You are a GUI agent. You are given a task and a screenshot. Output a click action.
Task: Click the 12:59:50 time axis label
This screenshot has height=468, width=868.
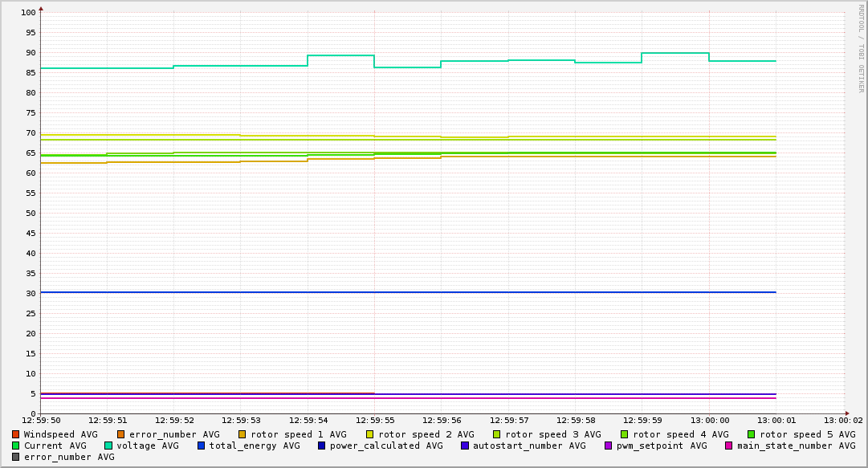click(42, 420)
